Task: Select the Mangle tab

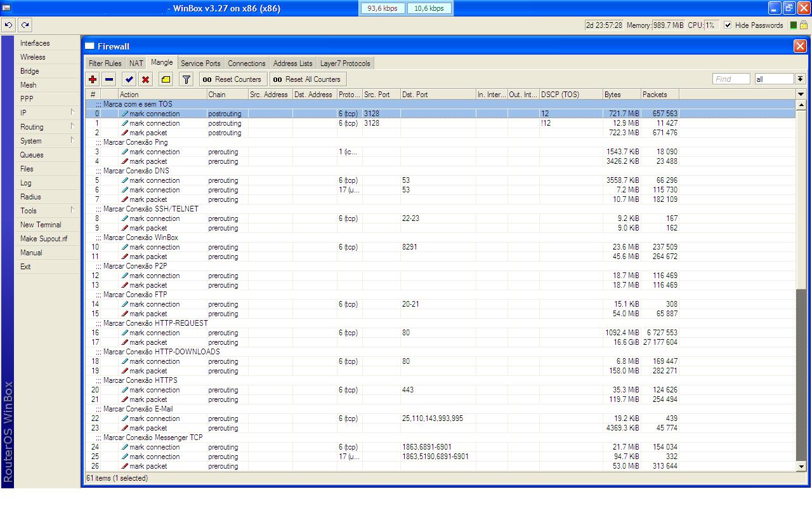Action: point(162,62)
